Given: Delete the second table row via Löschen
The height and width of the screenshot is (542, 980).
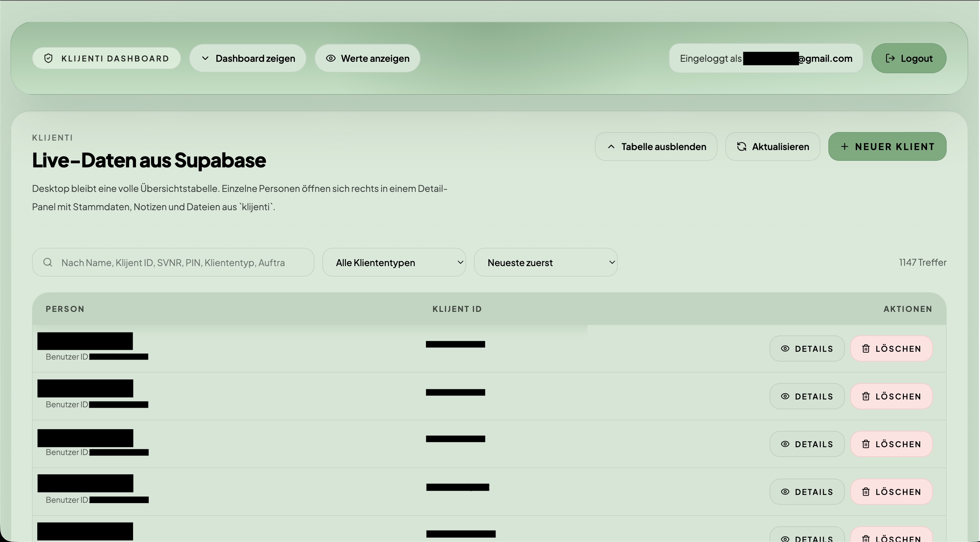Looking at the screenshot, I should pos(891,396).
